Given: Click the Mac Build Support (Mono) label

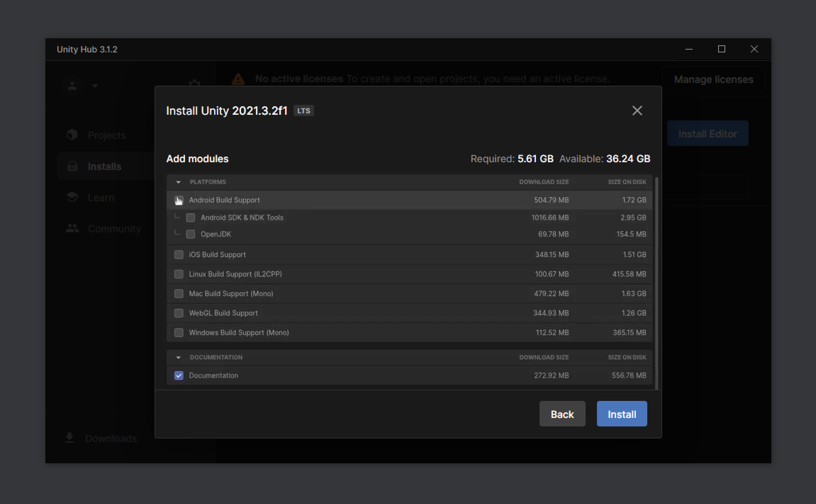Looking at the screenshot, I should (x=231, y=294).
